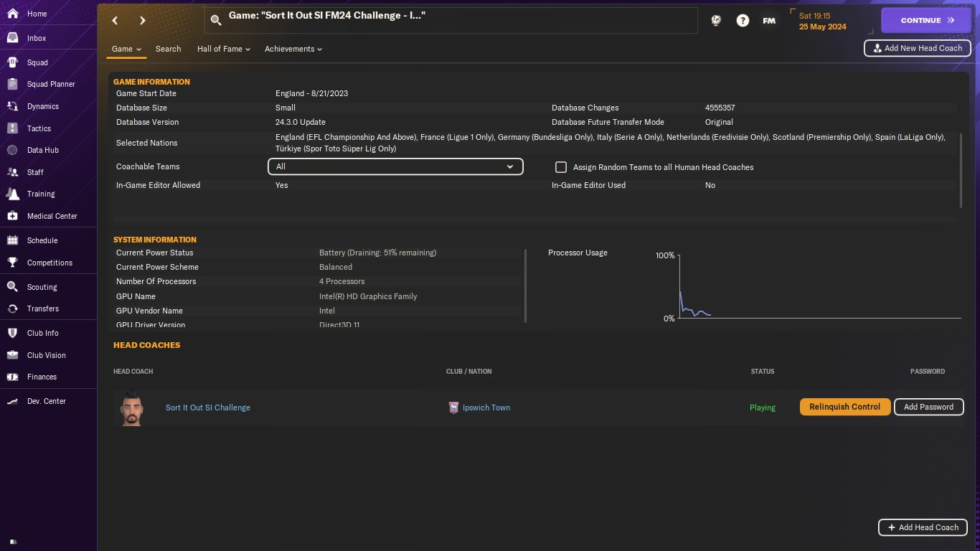Screen dimensions: 980x551
Task: Click the game title search field
Action: point(451,20)
